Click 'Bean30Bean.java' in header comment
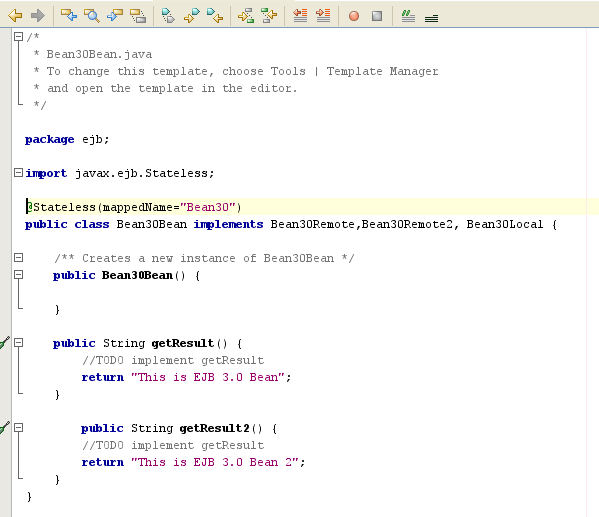 point(99,54)
